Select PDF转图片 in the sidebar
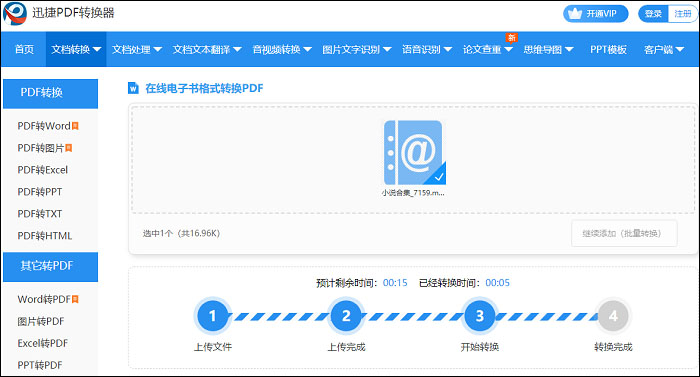The height and width of the screenshot is (377, 700). pyautogui.click(x=41, y=148)
